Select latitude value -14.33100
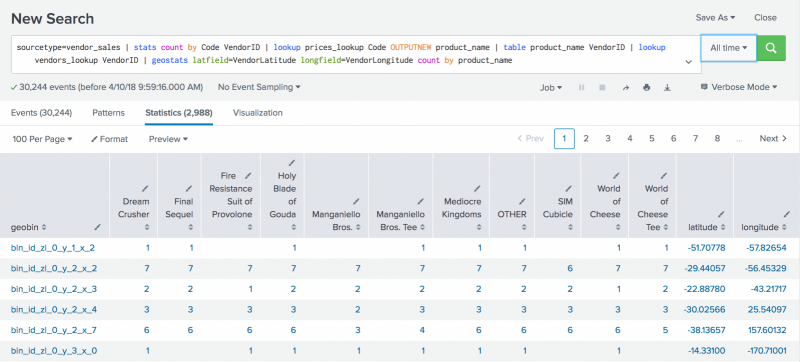 [x=707, y=351]
